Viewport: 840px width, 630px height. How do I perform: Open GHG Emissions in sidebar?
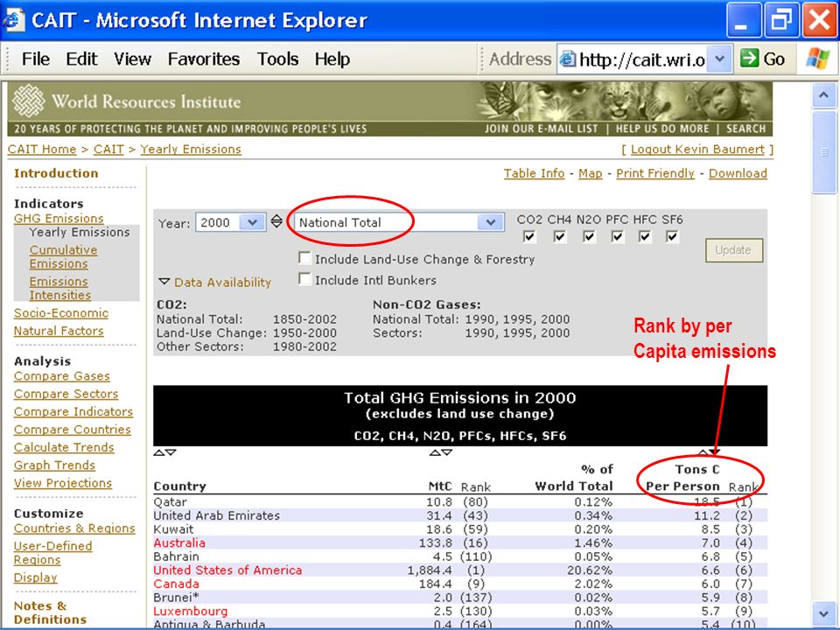click(x=59, y=219)
